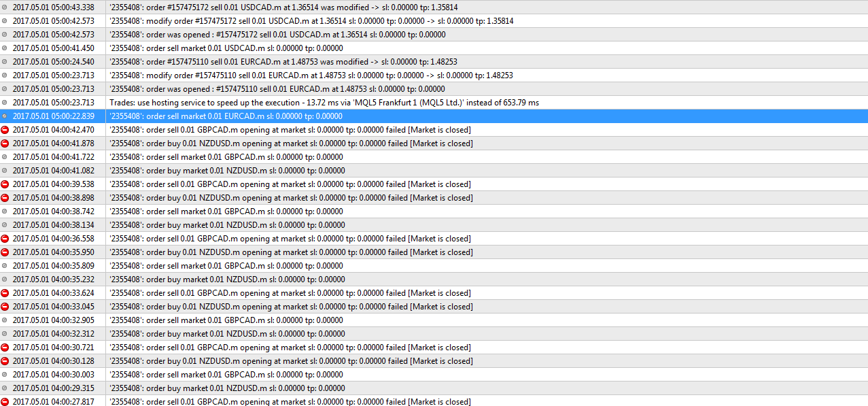Select 'buy market 0.01 NZDUSD.m' message at 04:00:32.312
868x406 pixels.
click(x=227, y=334)
